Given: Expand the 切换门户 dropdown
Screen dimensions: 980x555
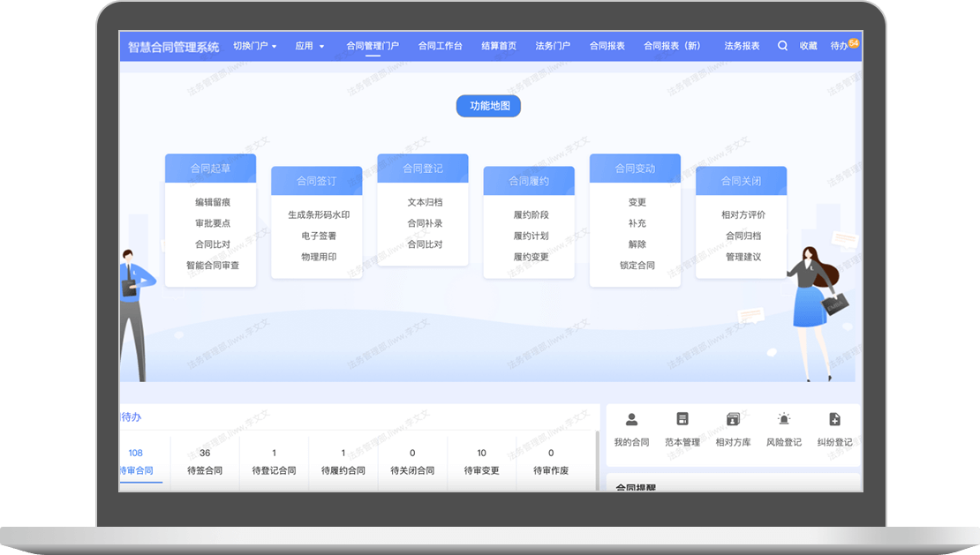Looking at the screenshot, I should [254, 46].
